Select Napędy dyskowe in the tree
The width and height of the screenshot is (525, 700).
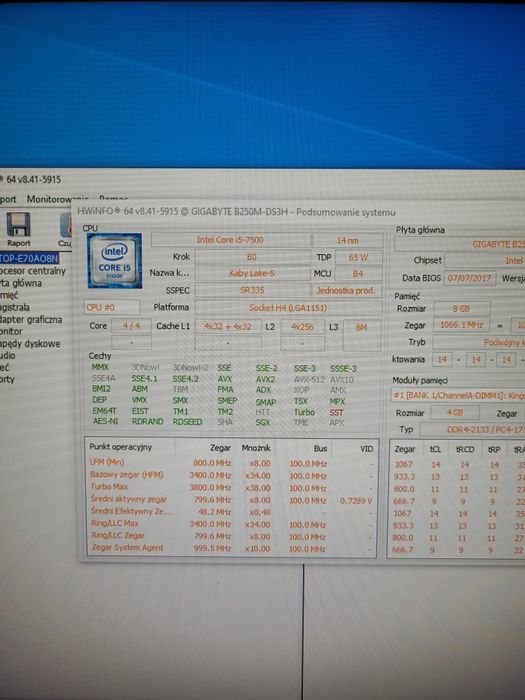click(x=30, y=344)
